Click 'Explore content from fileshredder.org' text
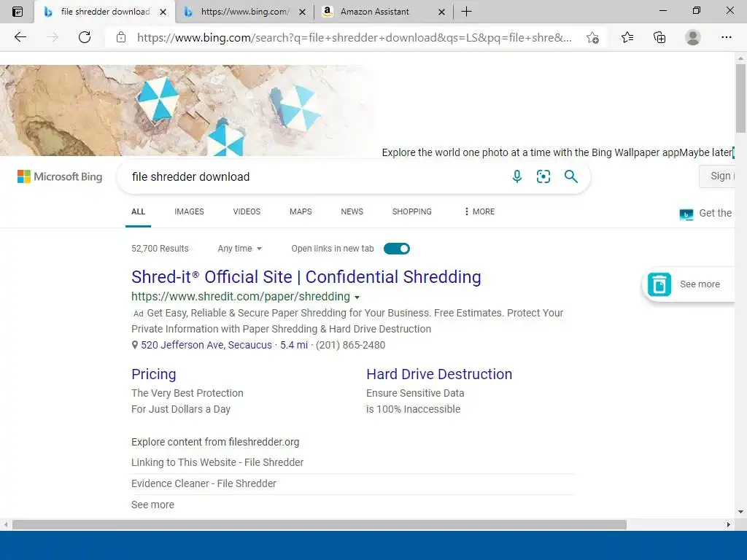This screenshot has width=747, height=560. click(215, 442)
